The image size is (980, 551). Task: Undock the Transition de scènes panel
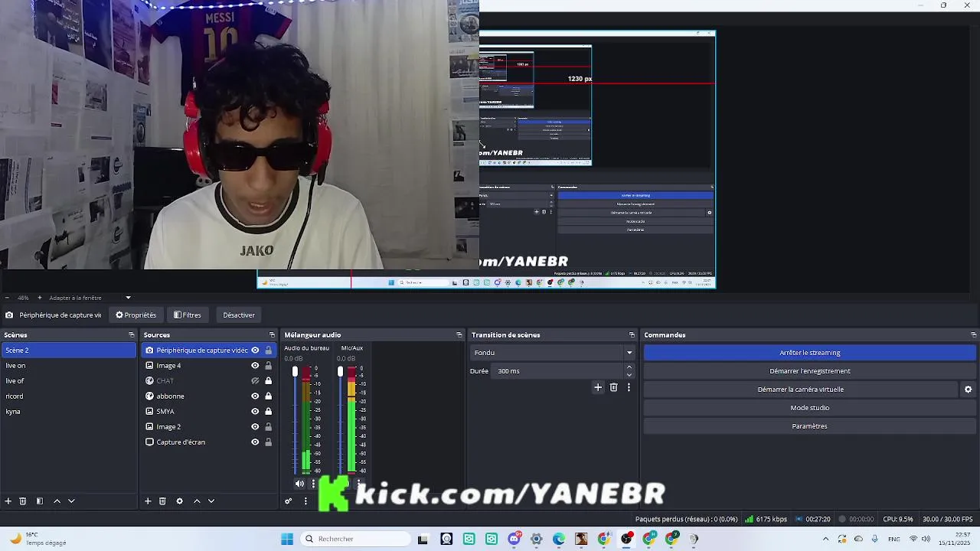pyautogui.click(x=632, y=335)
